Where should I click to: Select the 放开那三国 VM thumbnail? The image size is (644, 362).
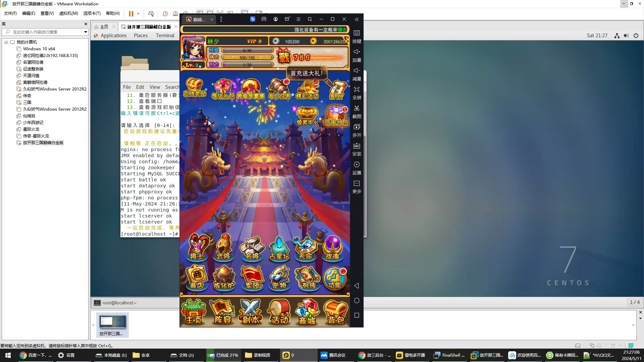112,325
